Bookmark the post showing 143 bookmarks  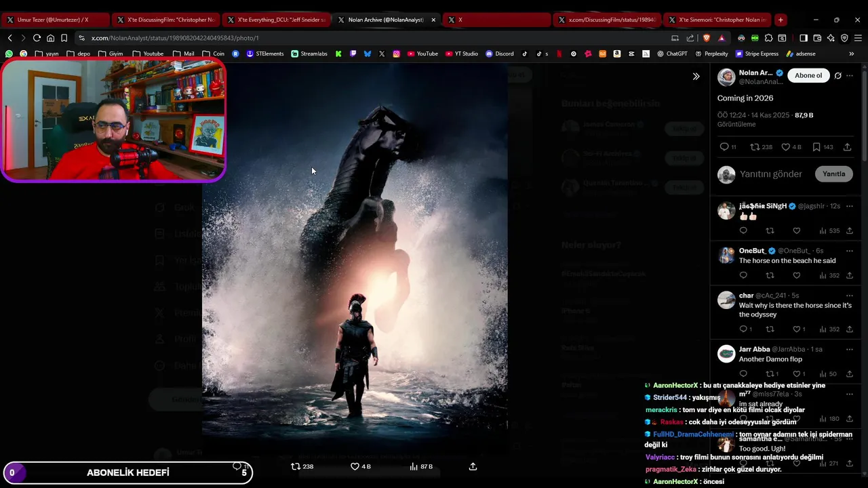click(822, 147)
